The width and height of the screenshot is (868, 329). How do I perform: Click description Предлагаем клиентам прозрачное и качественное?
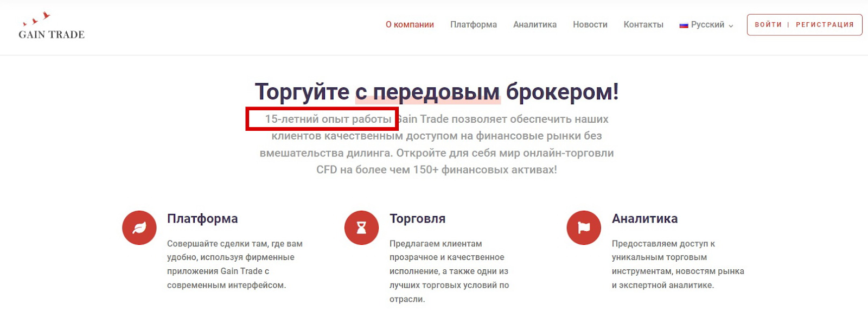(x=449, y=271)
